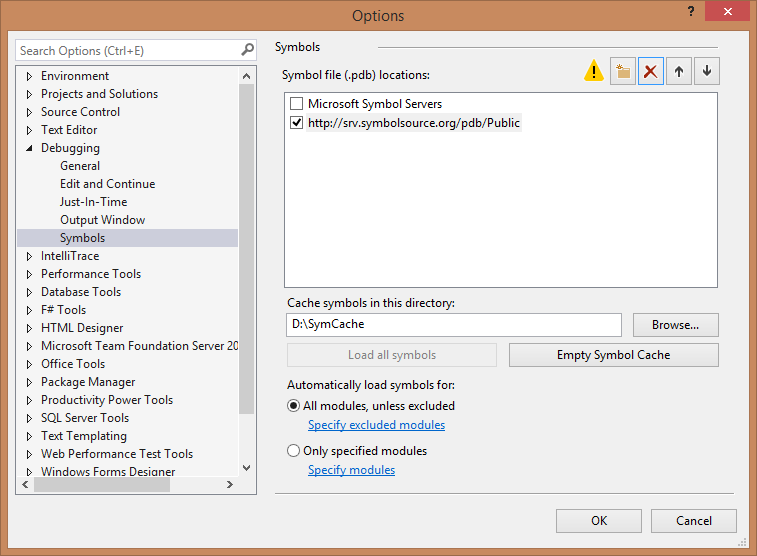Expand SQL Server Tools node
This screenshot has height=556, width=757.
(x=29, y=418)
